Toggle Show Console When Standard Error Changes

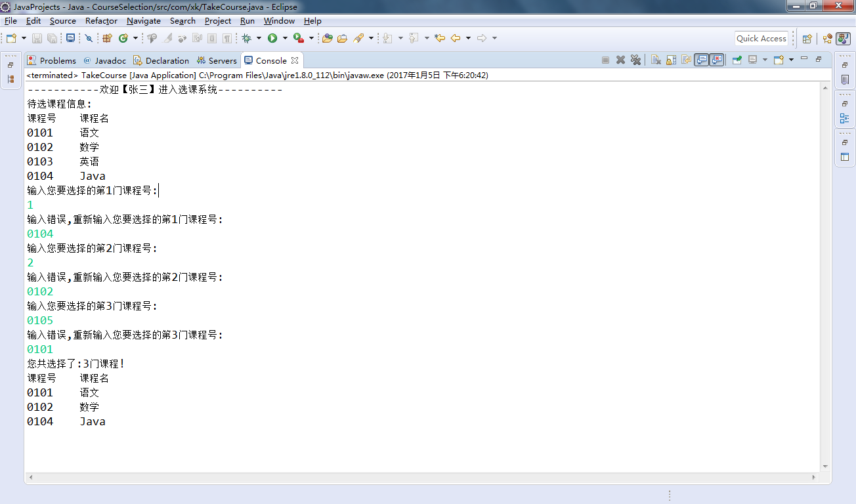click(x=716, y=60)
